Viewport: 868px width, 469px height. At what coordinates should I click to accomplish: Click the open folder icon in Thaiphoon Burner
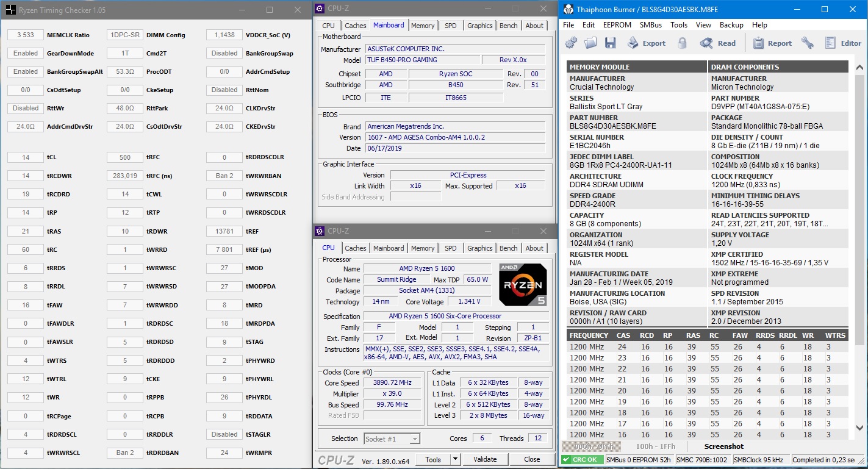(x=590, y=43)
